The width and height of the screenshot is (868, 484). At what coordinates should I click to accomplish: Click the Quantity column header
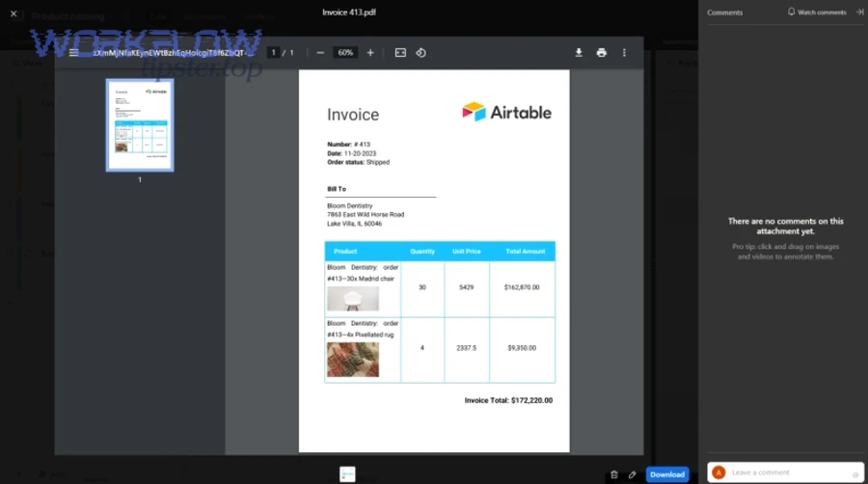(422, 251)
